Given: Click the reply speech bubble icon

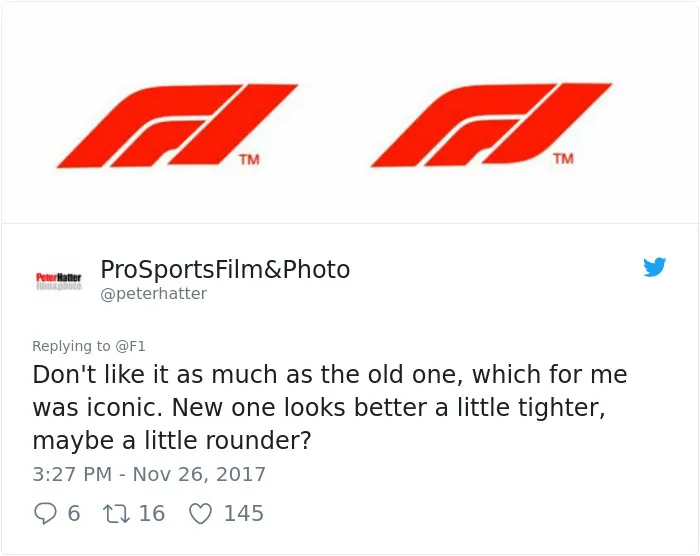Looking at the screenshot, I should (45, 513).
